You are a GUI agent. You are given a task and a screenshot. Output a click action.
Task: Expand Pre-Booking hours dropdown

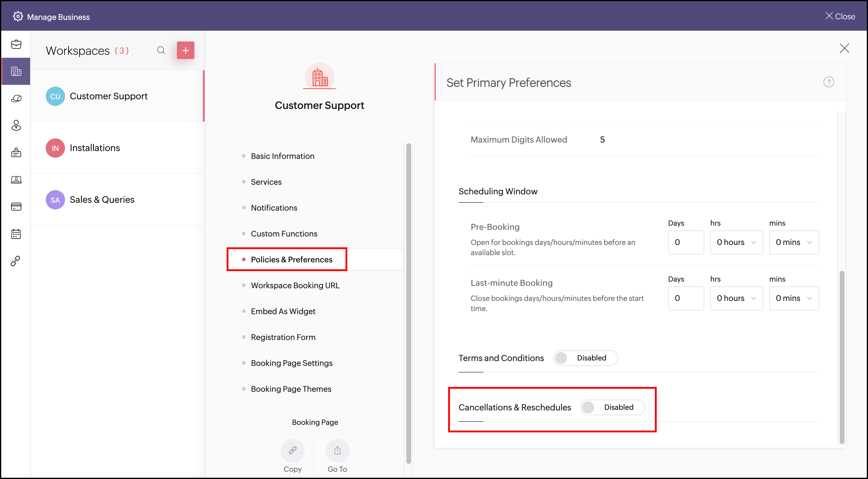(x=736, y=242)
